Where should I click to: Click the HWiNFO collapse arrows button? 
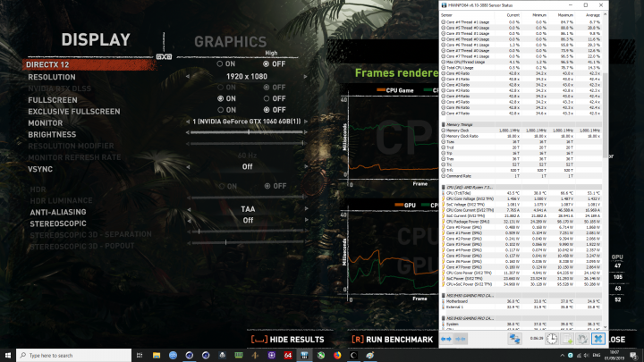point(461,339)
